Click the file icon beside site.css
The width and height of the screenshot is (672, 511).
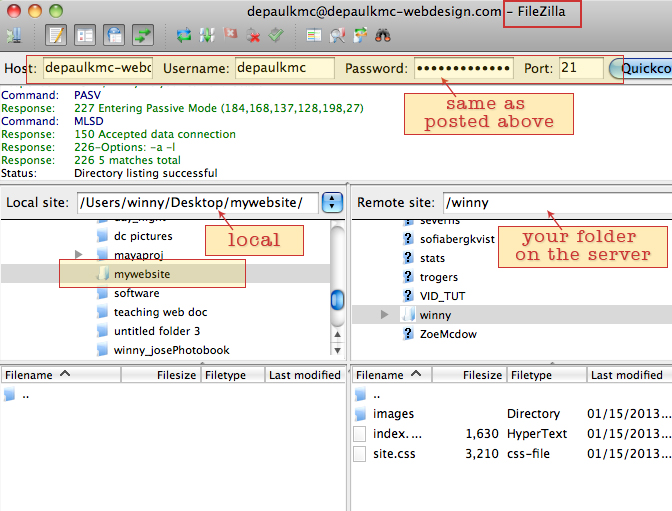[x=360, y=454]
